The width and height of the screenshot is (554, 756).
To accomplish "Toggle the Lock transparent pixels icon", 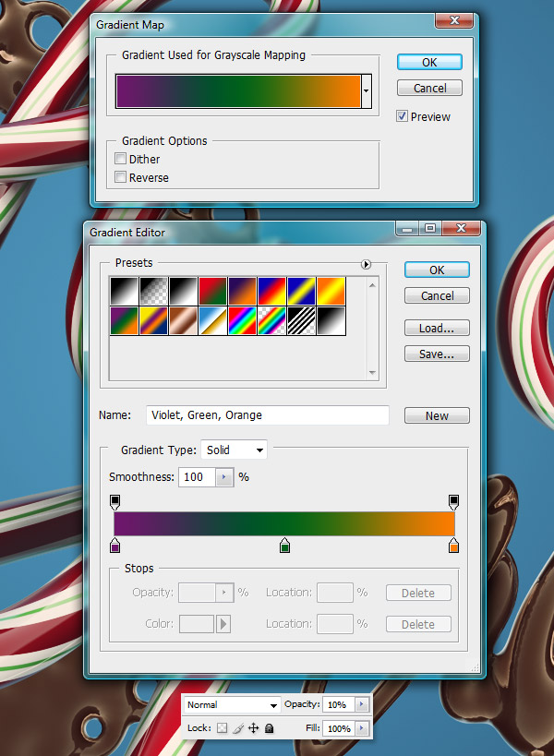I will click(x=222, y=728).
